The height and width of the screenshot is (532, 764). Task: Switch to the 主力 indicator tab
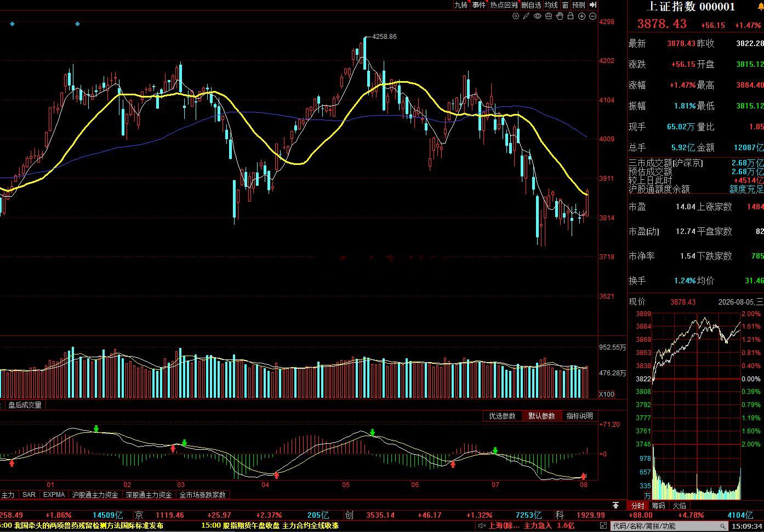8,495
